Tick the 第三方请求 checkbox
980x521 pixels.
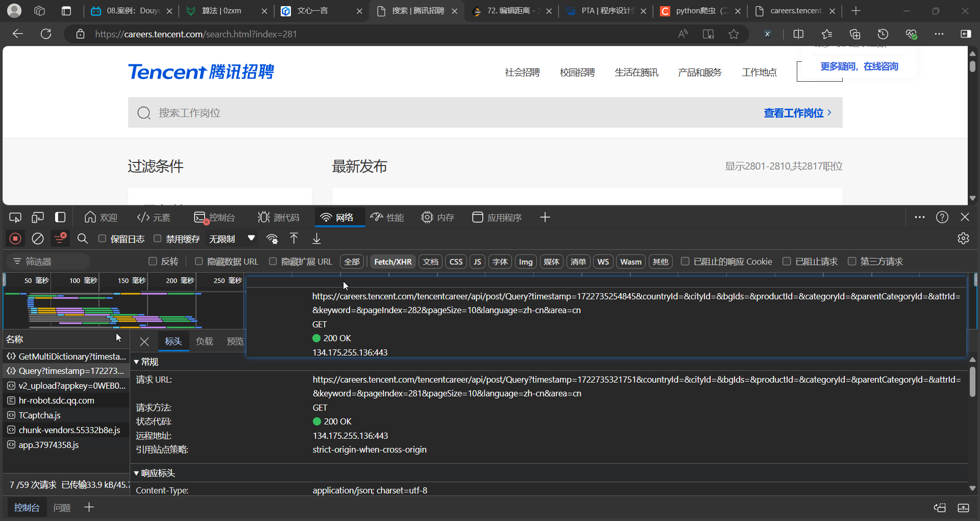point(852,262)
